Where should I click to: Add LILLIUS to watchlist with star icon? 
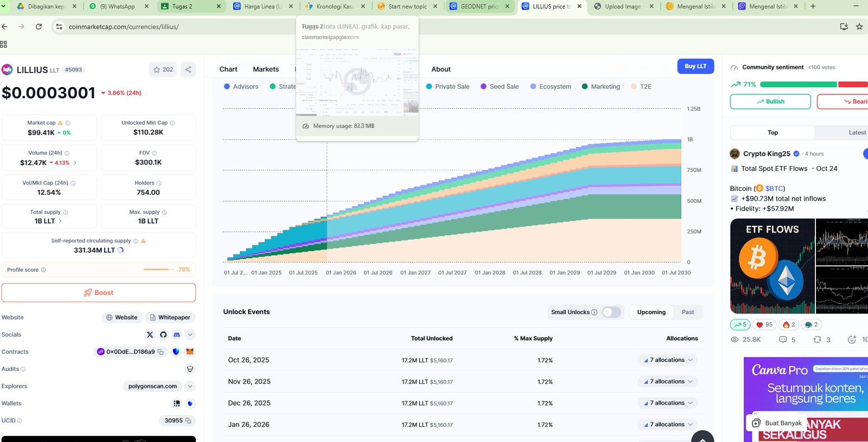[x=157, y=69]
